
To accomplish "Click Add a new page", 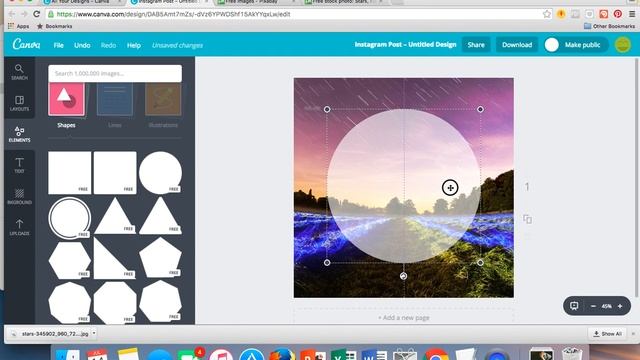I will coord(404,318).
